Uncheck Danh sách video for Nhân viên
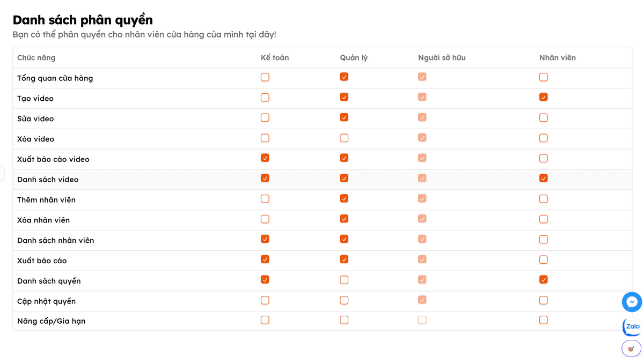The width and height of the screenshot is (644, 357). [544, 178]
